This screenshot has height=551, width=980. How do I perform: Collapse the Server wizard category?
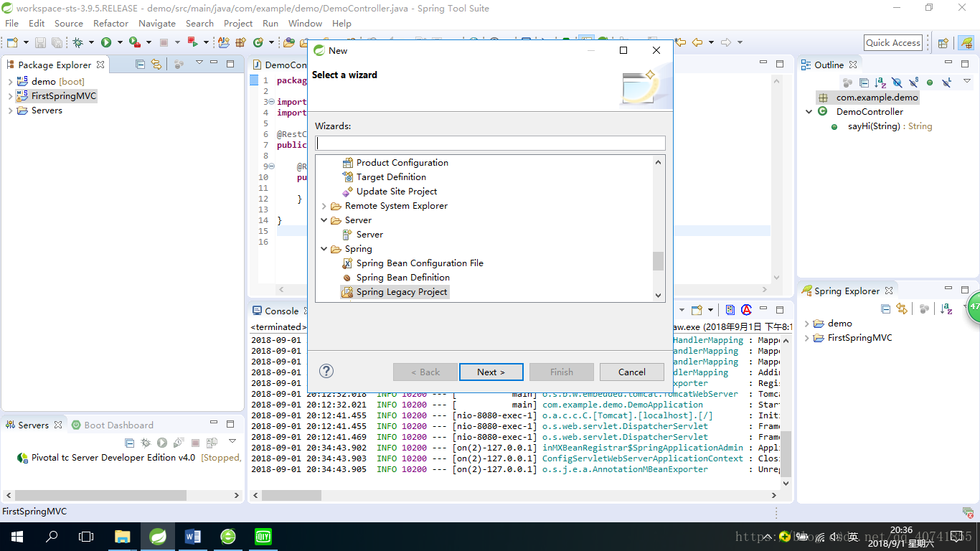324,220
